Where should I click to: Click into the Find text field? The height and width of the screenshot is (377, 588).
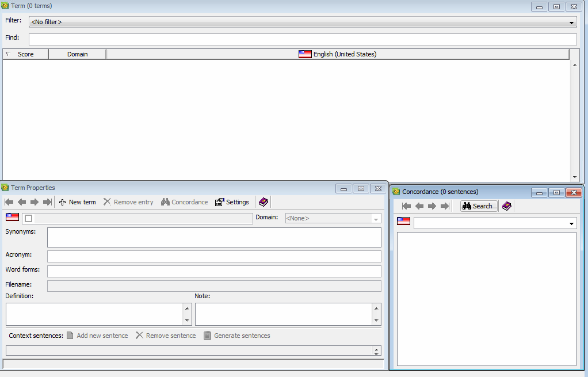pos(302,39)
